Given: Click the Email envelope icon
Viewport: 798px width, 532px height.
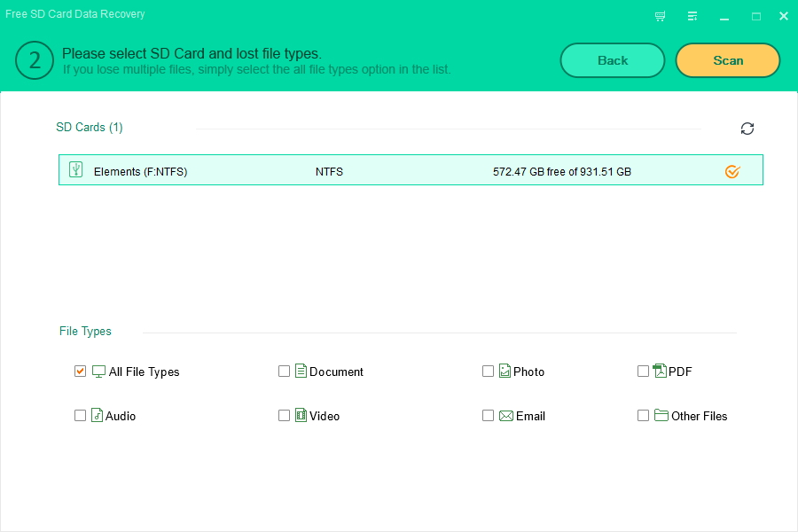Looking at the screenshot, I should [x=506, y=416].
